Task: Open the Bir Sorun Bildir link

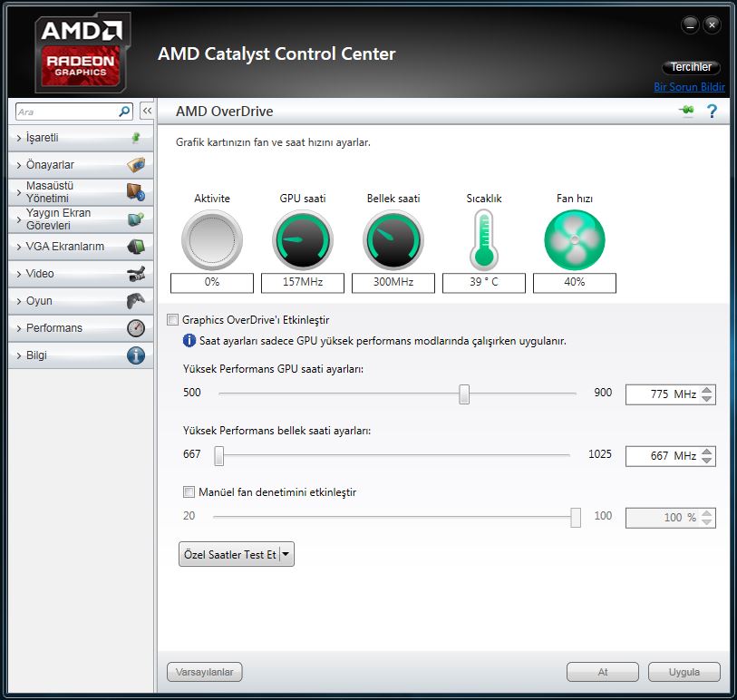Action: pyautogui.click(x=689, y=87)
